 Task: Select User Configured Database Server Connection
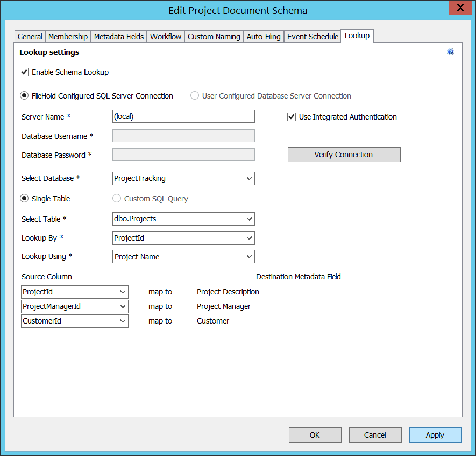(x=194, y=95)
